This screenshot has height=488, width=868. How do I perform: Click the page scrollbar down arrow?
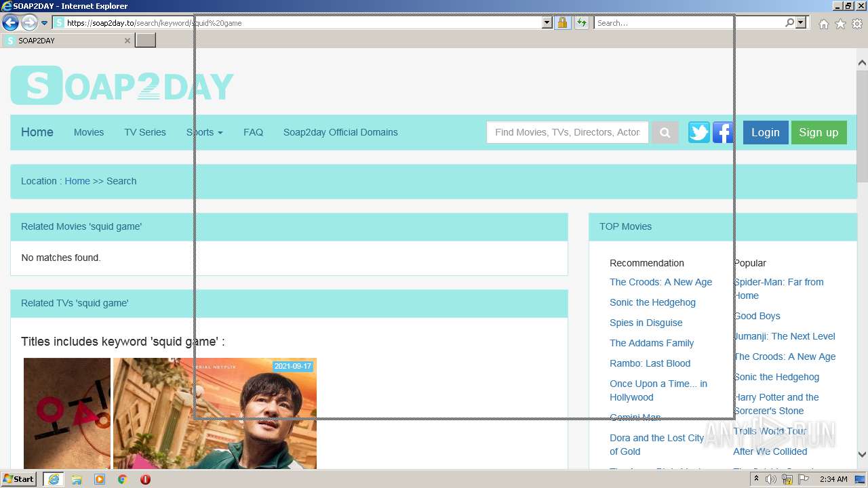click(862, 455)
